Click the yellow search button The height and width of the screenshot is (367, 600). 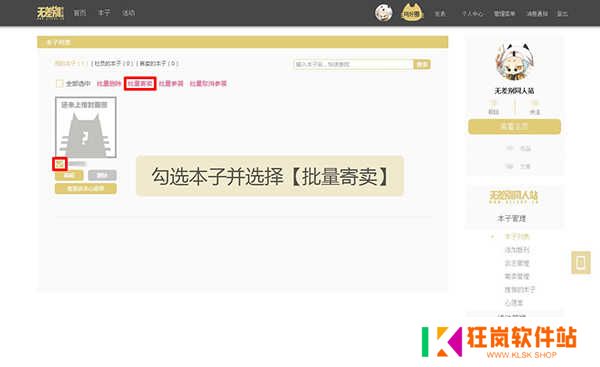coord(422,64)
